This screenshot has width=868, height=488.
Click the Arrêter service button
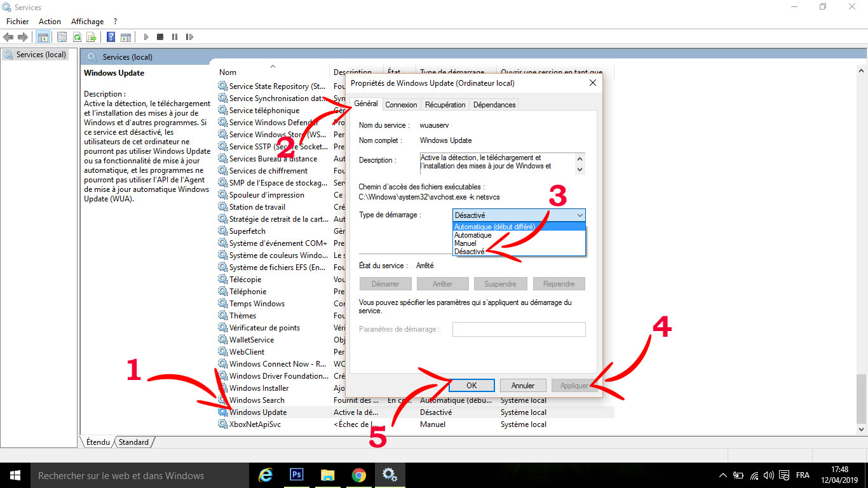[443, 284]
